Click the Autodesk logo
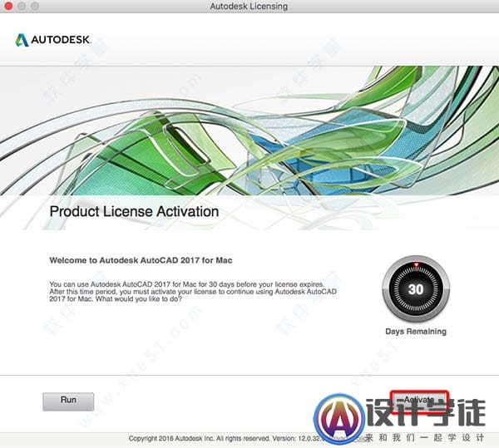 [x=53, y=40]
